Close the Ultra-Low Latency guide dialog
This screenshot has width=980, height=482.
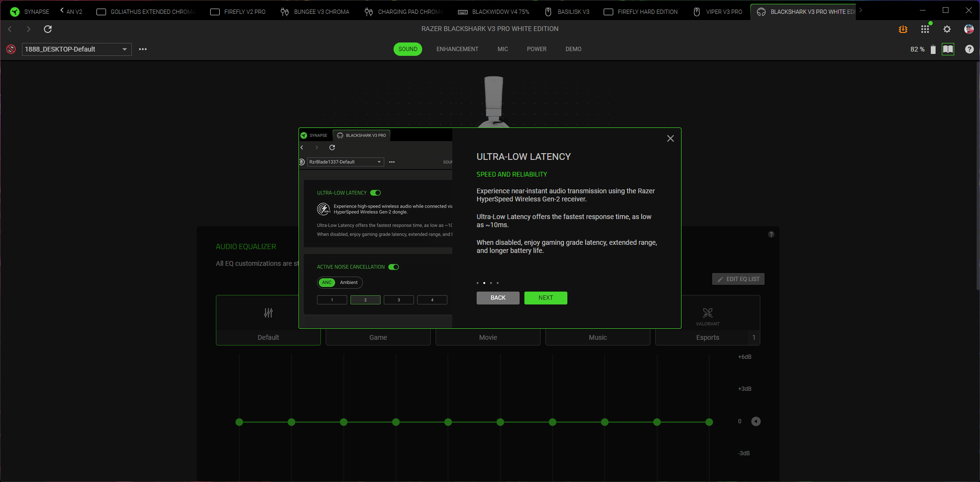coord(671,138)
